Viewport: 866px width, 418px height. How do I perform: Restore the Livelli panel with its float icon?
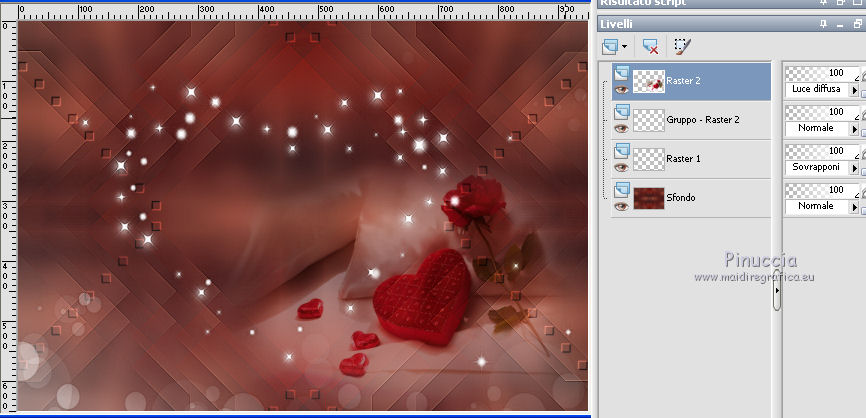tap(857, 24)
